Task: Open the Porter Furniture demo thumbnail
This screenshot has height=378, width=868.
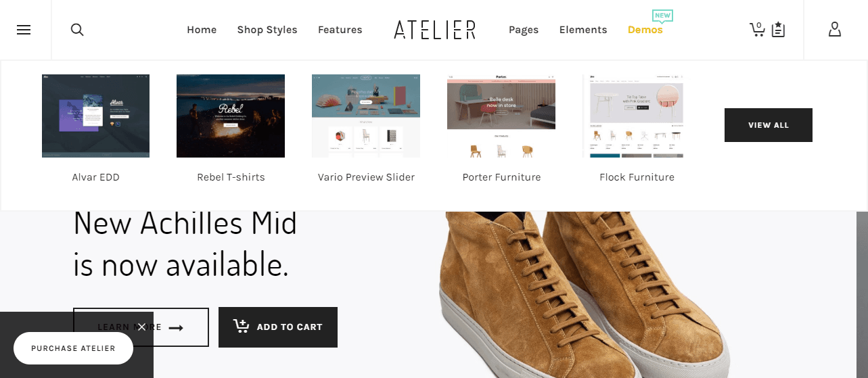Action: (x=501, y=116)
